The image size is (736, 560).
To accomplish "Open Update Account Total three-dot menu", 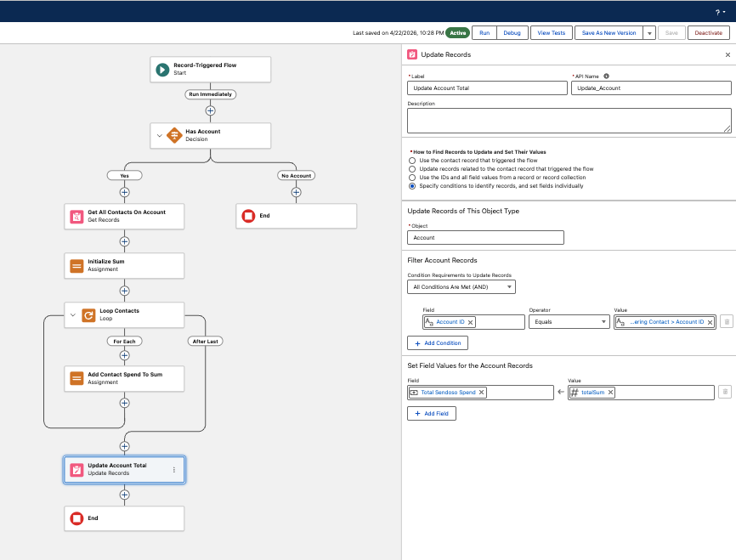I will pyautogui.click(x=174, y=470).
